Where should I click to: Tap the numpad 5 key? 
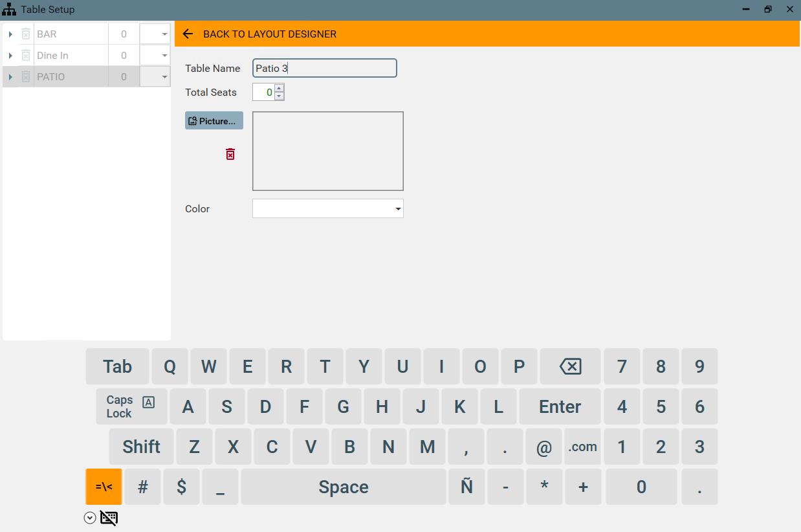(661, 406)
